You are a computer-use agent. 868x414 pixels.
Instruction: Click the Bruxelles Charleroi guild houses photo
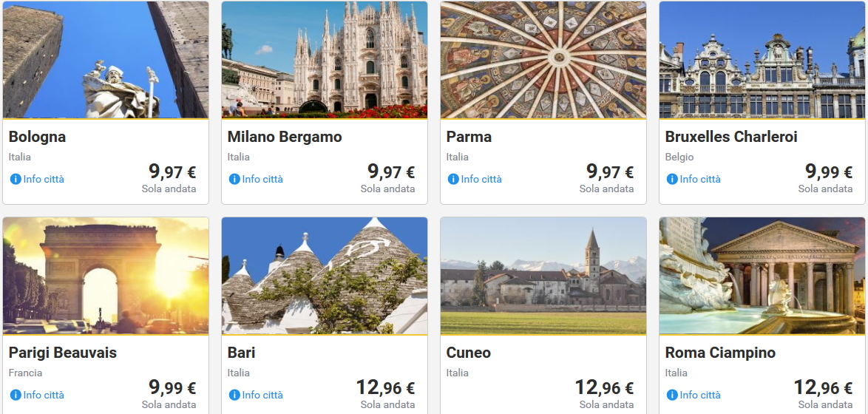pos(762,59)
